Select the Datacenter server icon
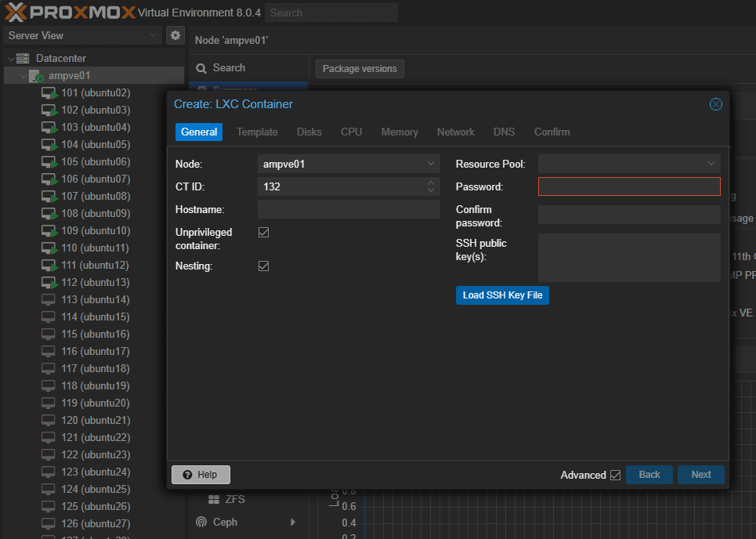The height and width of the screenshot is (539, 756). 23,58
